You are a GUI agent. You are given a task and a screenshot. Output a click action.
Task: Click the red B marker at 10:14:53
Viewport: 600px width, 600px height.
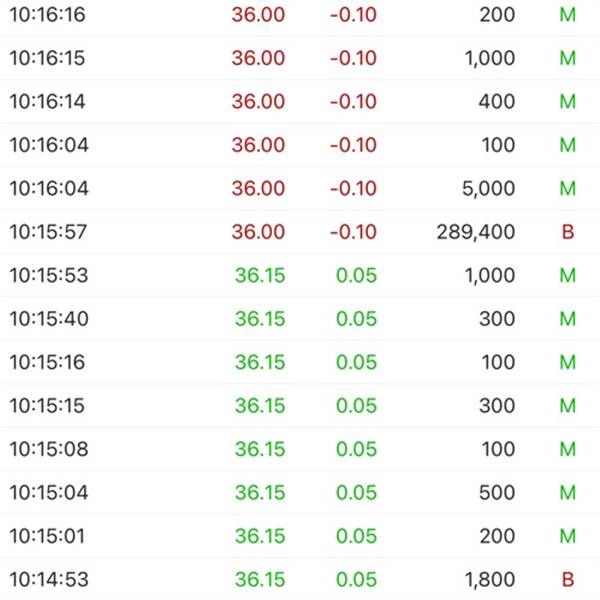(568, 579)
